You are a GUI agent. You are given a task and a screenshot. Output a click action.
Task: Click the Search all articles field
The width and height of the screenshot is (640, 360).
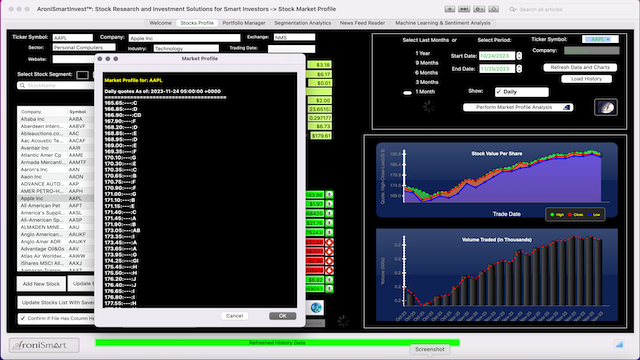[569, 9]
